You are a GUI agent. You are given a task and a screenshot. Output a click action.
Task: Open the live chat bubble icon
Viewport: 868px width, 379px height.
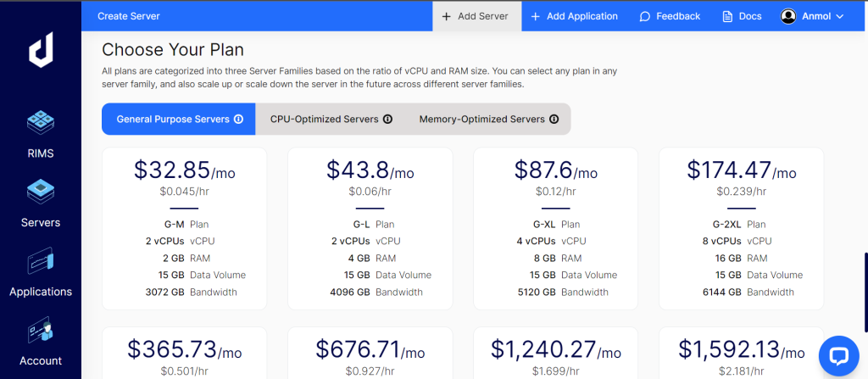pos(838,355)
